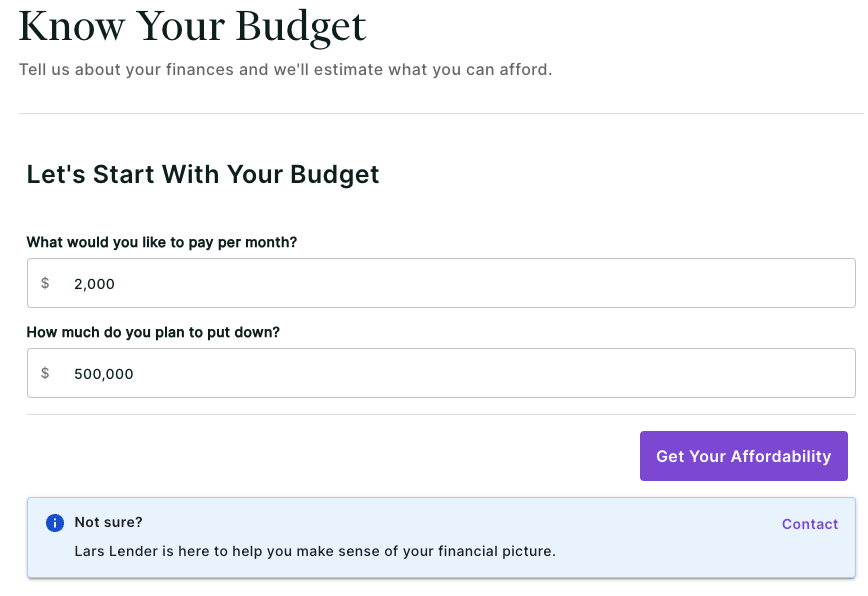
Task: Click the Know Your Budget page title
Action: point(192,26)
